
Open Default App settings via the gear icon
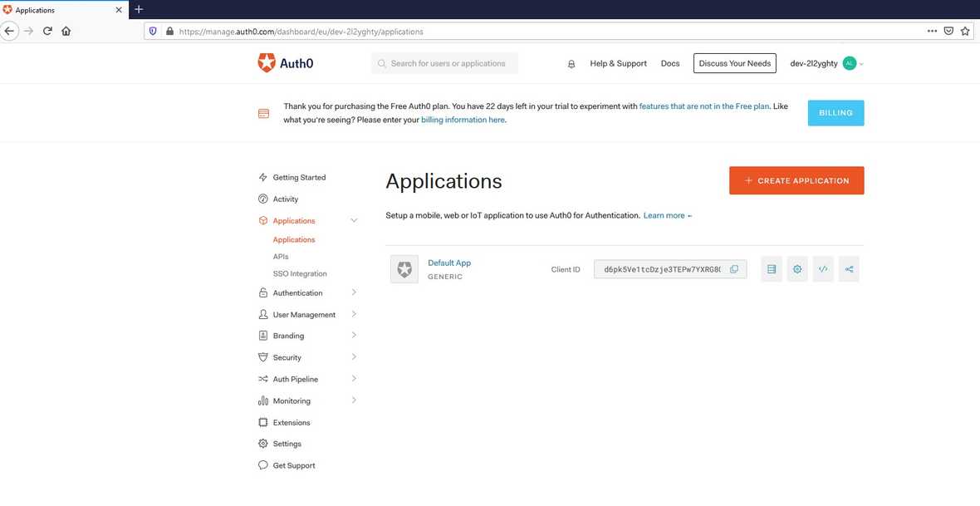pos(797,268)
